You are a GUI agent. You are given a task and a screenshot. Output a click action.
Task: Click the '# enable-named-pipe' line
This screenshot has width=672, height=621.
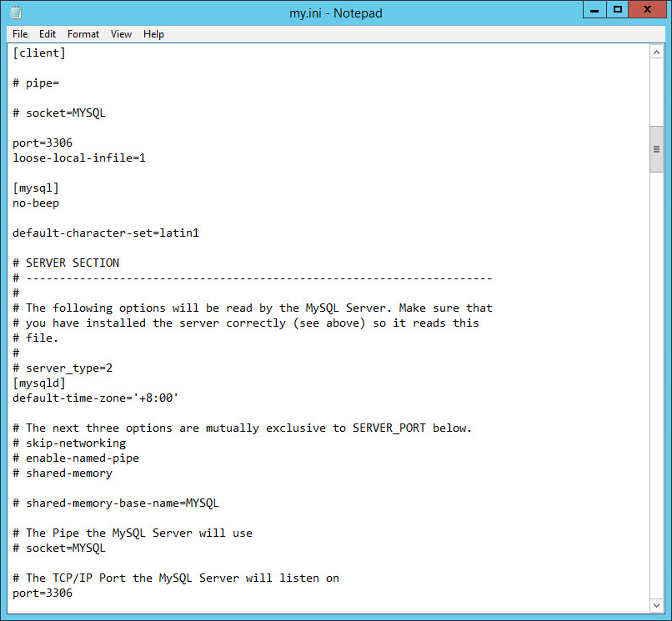pos(75,458)
